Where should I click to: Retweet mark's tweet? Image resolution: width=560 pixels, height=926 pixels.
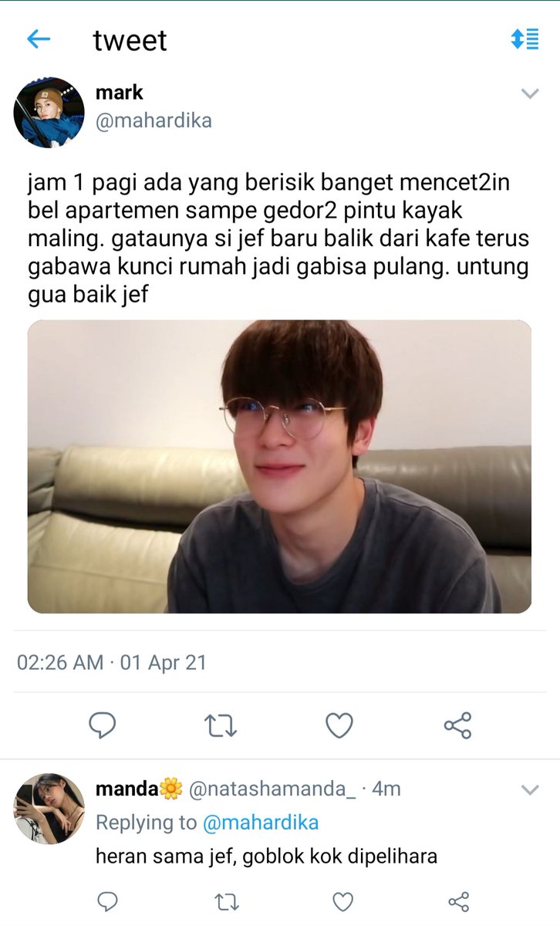[x=221, y=725]
